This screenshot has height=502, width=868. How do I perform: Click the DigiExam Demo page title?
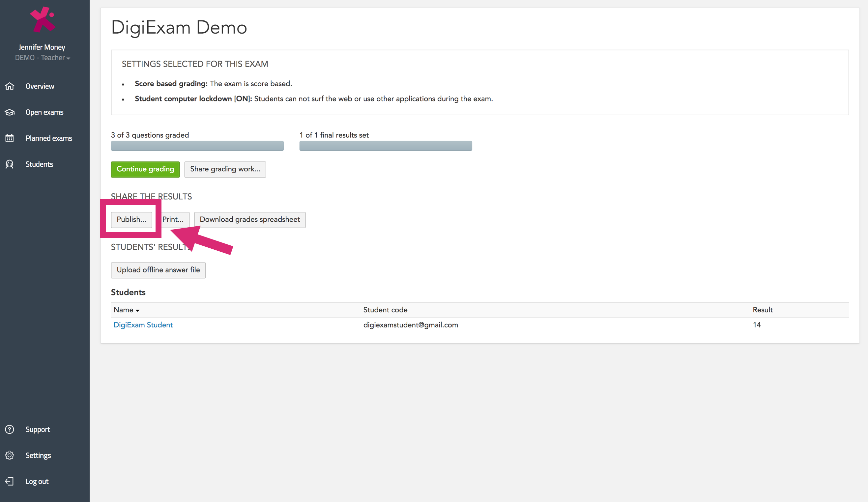(179, 28)
